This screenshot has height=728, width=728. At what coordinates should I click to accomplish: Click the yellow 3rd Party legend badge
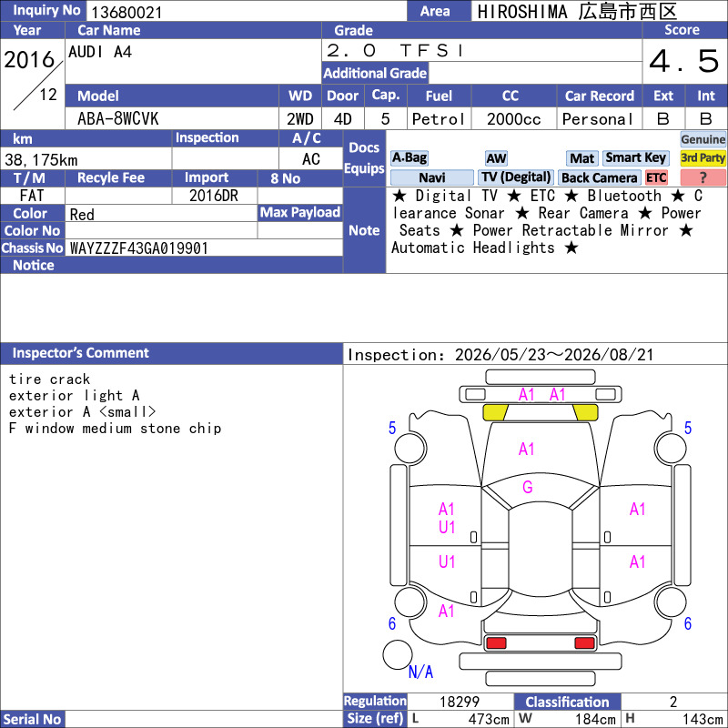click(x=703, y=157)
